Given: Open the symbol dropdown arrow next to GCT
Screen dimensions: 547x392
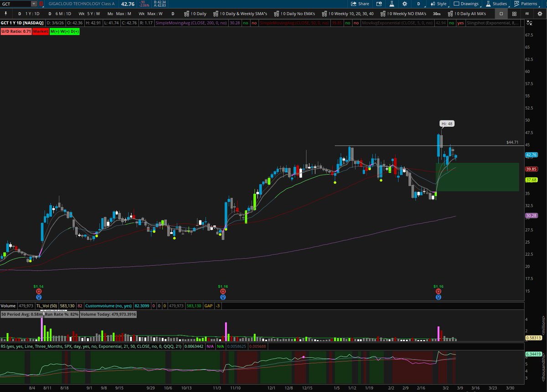Looking at the screenshot, I should (34, 4).
